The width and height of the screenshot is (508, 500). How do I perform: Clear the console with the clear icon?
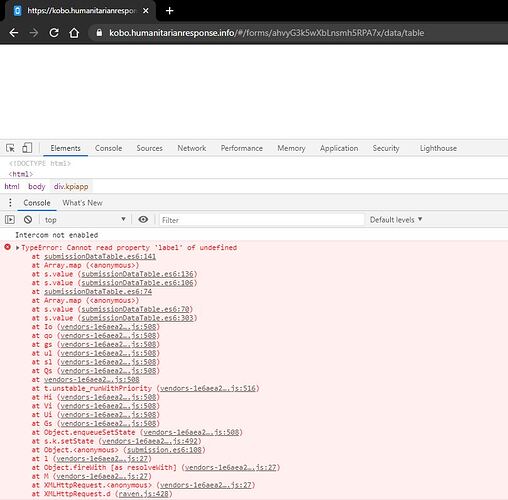(x=28, y=219)
